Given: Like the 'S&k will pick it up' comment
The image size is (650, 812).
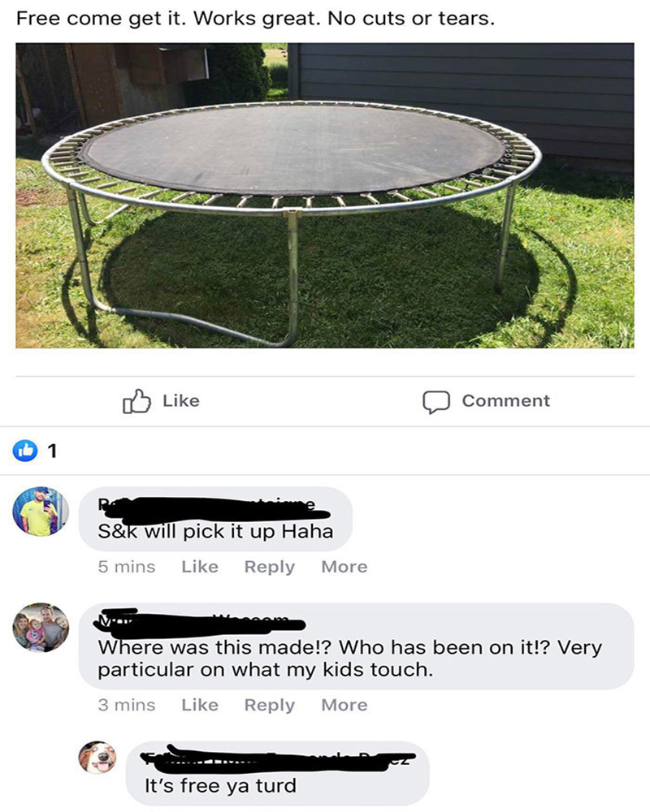Looking at the screenshot, I should coord(200,567).
